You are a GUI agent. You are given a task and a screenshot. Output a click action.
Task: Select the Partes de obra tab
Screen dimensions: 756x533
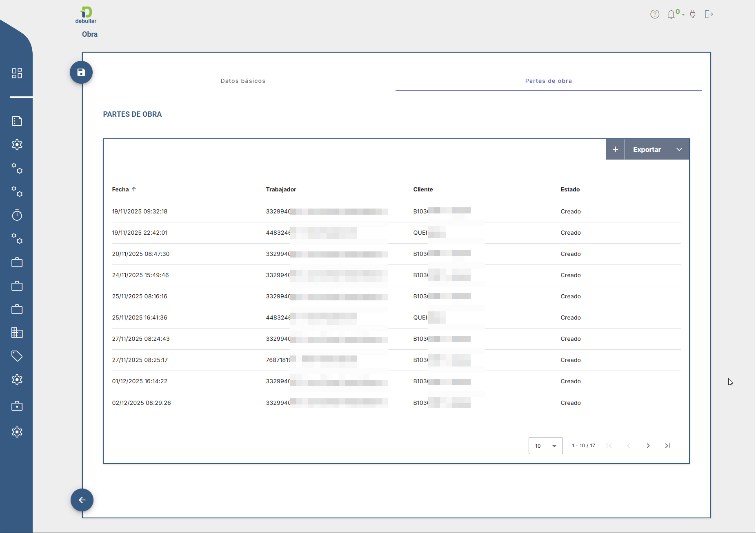pos(548,81)
